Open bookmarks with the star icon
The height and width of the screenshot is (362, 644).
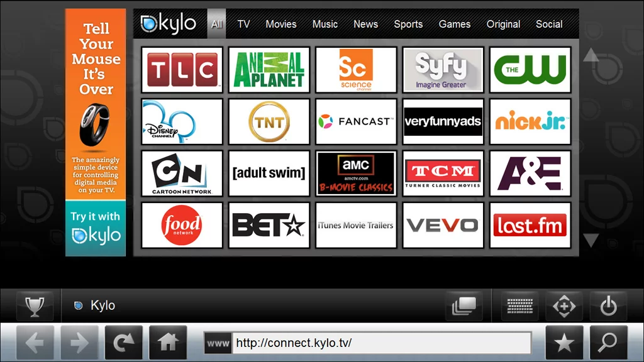click(564, 343)
